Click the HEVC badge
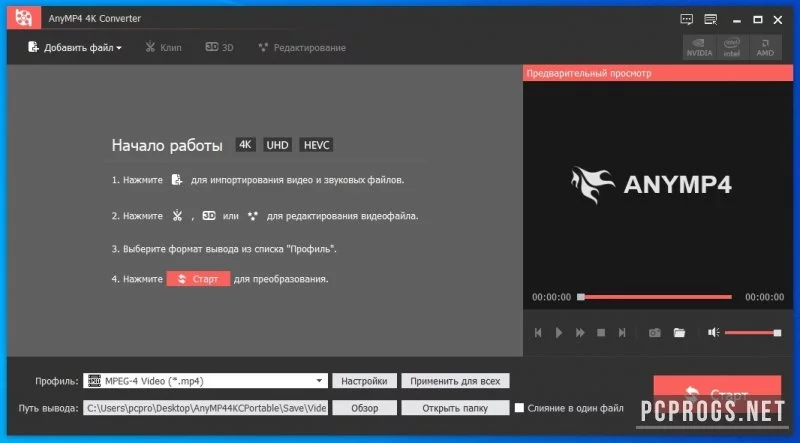This screenshot has width=800, height=443. (x=316, y=145)
